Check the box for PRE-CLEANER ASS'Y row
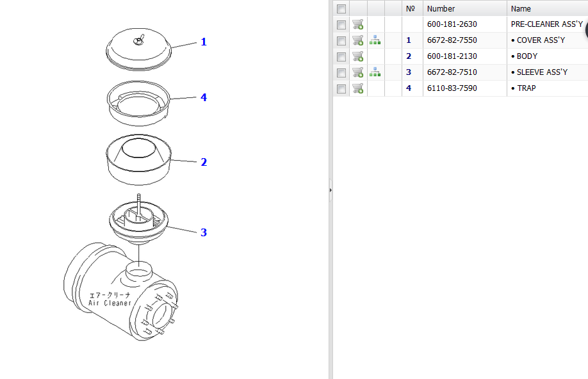Viewport: 588px width, 379px height. [x=341, y=24]
